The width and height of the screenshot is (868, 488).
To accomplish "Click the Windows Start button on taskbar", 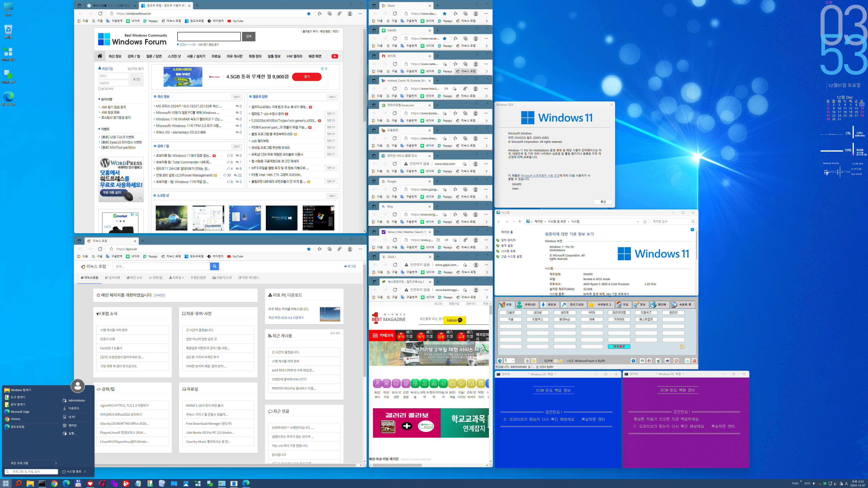I will [x=6, y=483].
